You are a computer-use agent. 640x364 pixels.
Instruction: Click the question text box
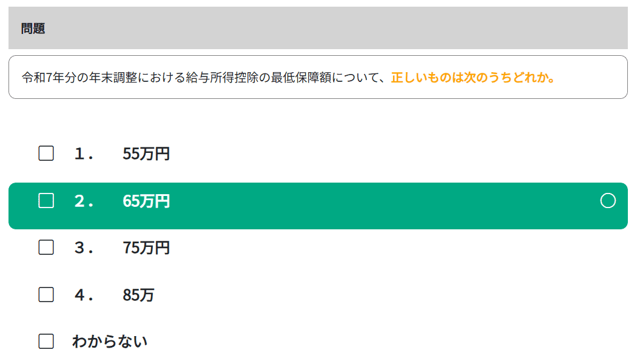tap(320, 76)
